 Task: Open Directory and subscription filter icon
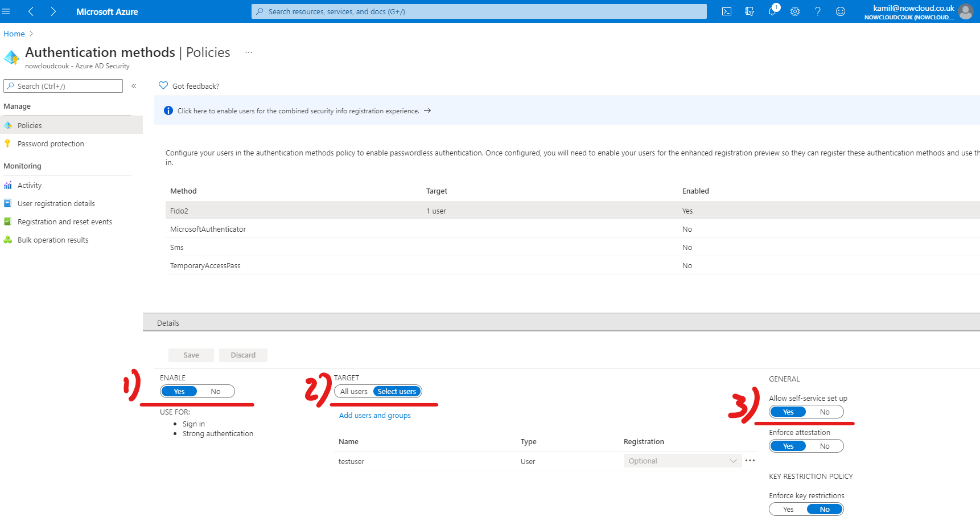point(750,11)
